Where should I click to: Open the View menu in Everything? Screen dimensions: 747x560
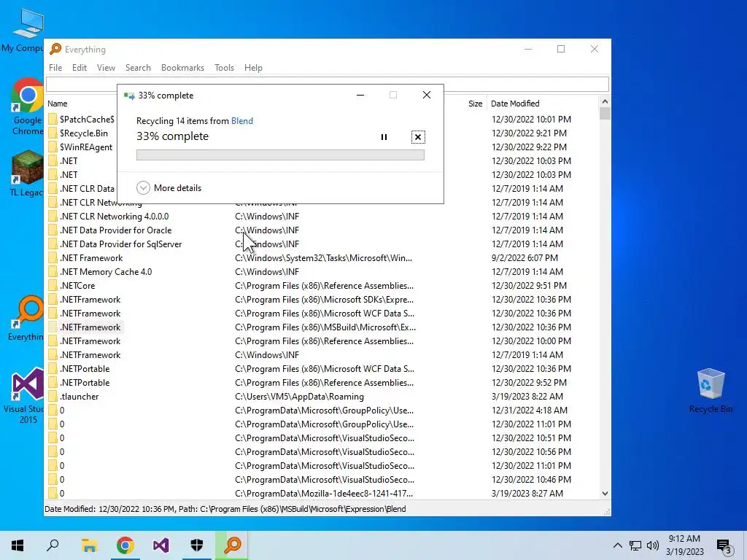click(106, 68)
